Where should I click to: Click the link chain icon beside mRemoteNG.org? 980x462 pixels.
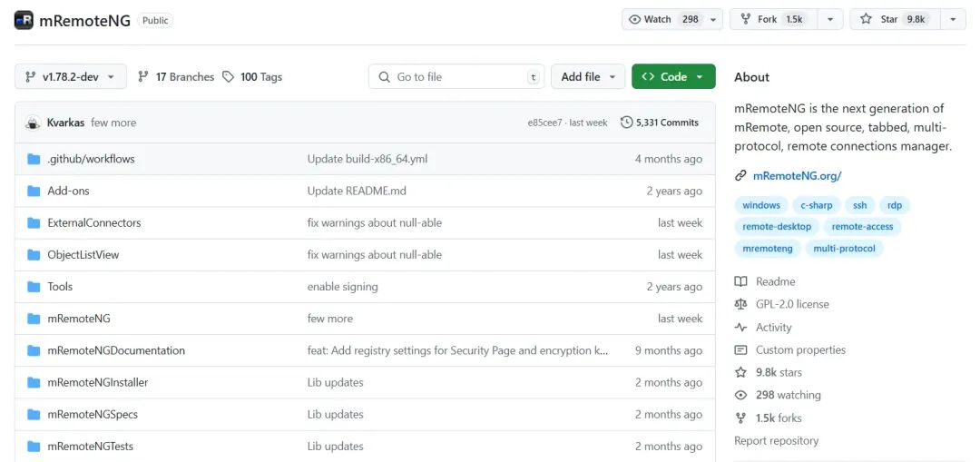pyautogui.click(x=740, y=176)
